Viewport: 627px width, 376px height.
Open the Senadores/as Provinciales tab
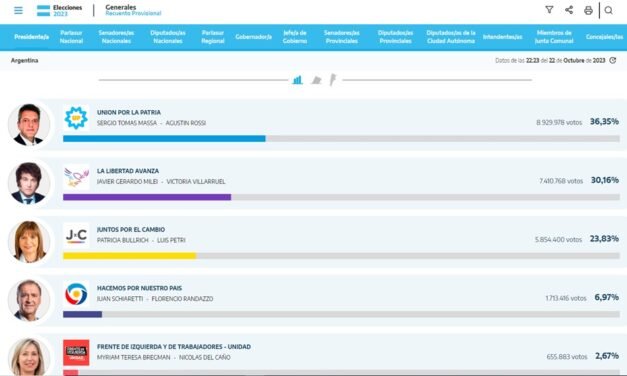[341, 37]
